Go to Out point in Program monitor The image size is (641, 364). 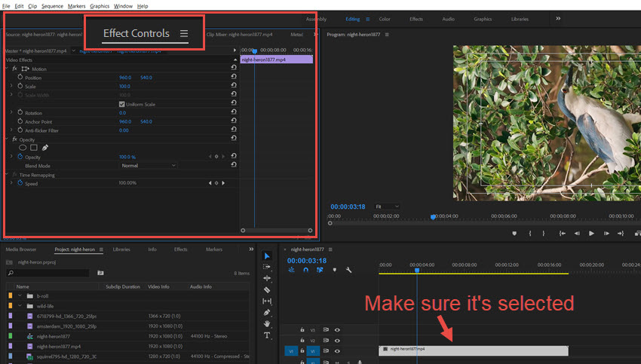(x=621, y=234)
